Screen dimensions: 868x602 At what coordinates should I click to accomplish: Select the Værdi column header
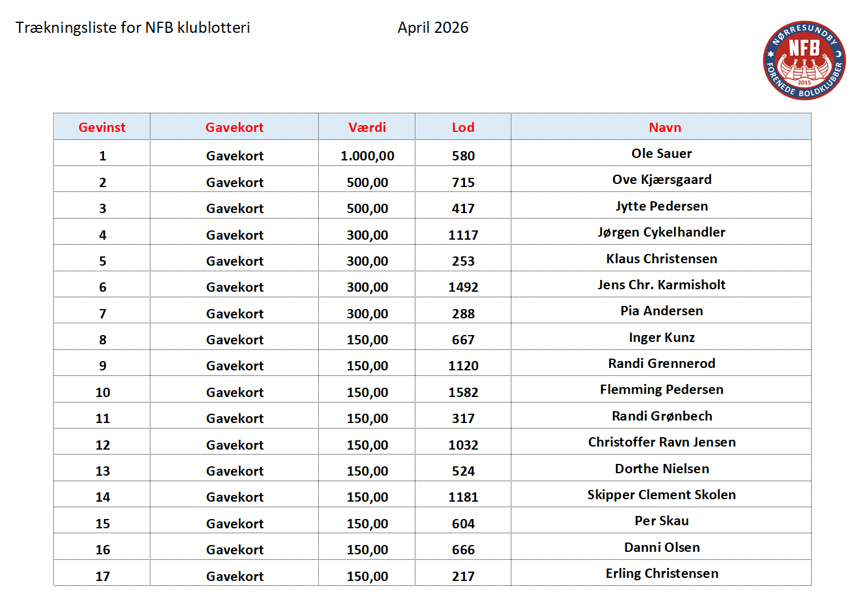(x=367, y=127)
